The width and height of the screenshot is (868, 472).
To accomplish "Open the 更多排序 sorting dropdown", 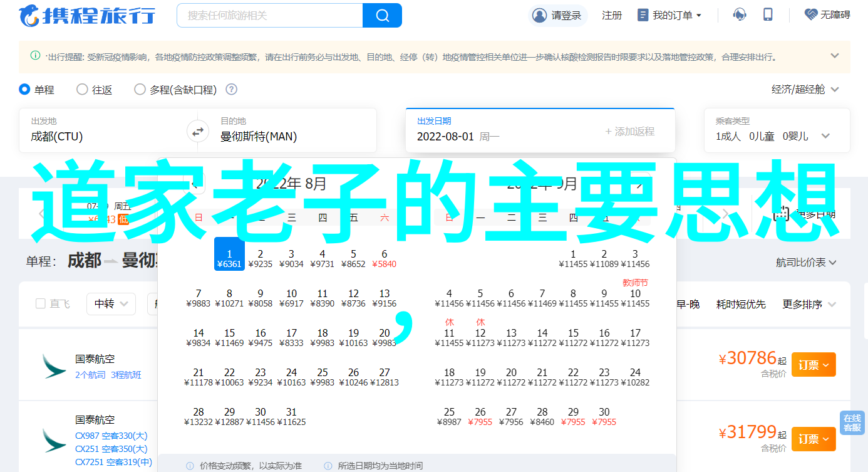I will click(809, 304).
